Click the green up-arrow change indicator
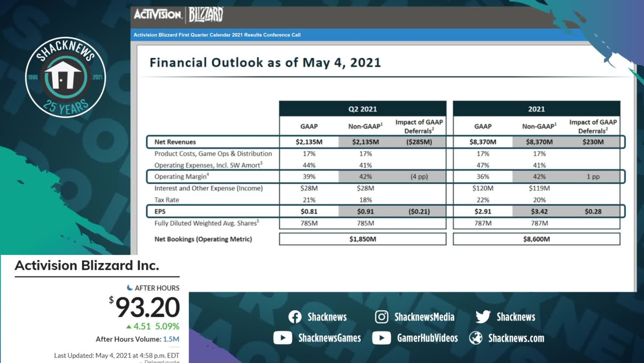The width and height of the screenshot is (644, 363). [x=129, y=327]
